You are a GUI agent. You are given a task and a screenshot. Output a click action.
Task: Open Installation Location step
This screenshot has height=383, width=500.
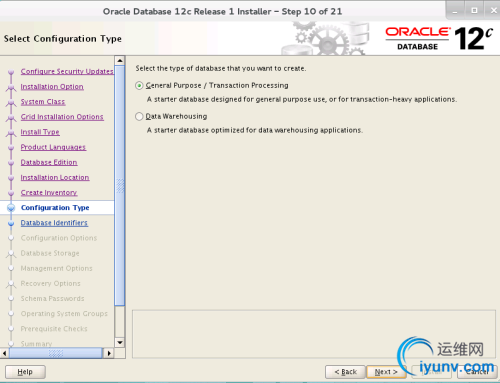pyautogui.click(x=55, y=177)
